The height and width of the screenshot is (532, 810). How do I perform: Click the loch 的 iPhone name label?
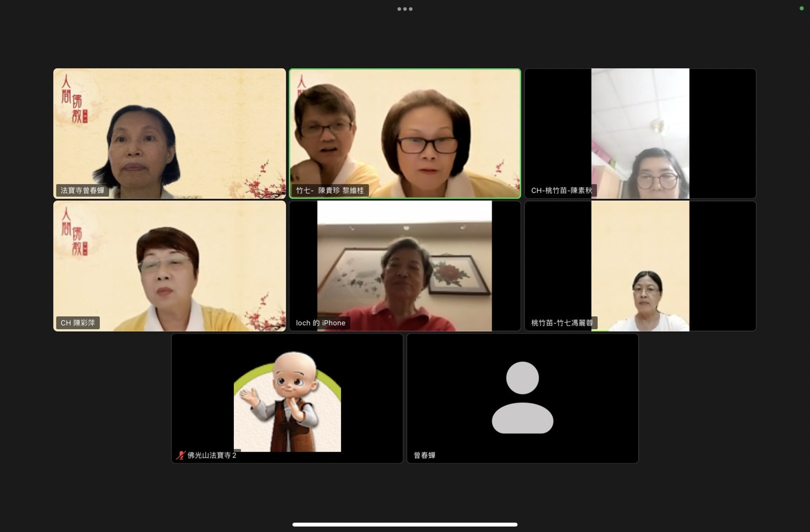tap(320, 323)
